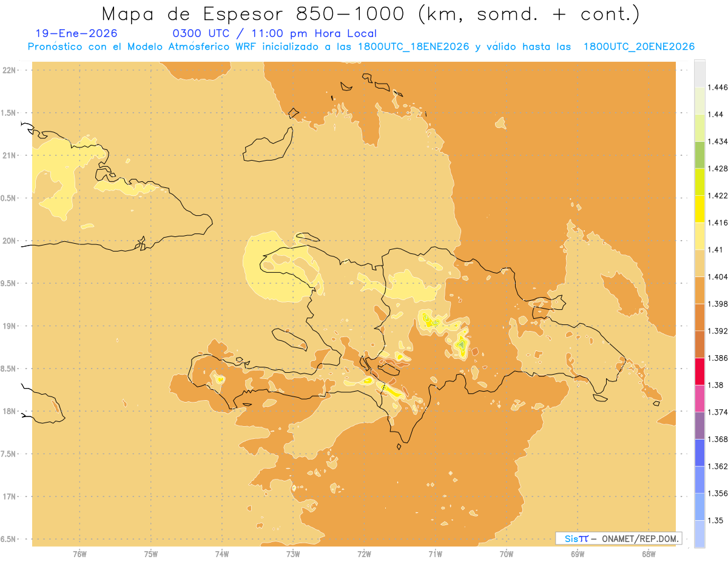Screen dimensions: 728x562
Task: Click the legend value '1.44'
Action: [x=715, y=115]
